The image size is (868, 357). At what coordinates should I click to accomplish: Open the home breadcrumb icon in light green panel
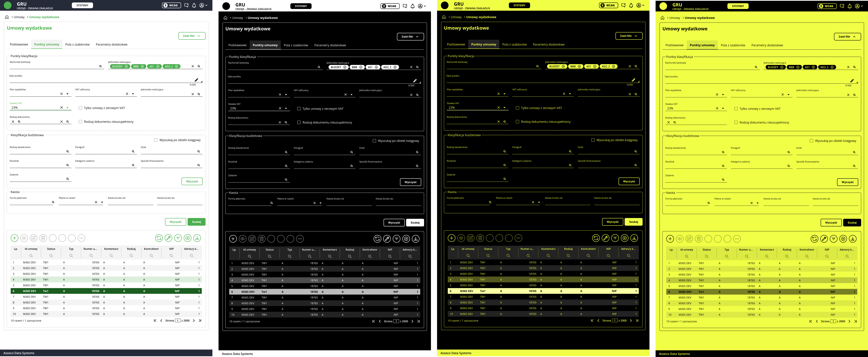pyautogui.click(x=7, y=17)
